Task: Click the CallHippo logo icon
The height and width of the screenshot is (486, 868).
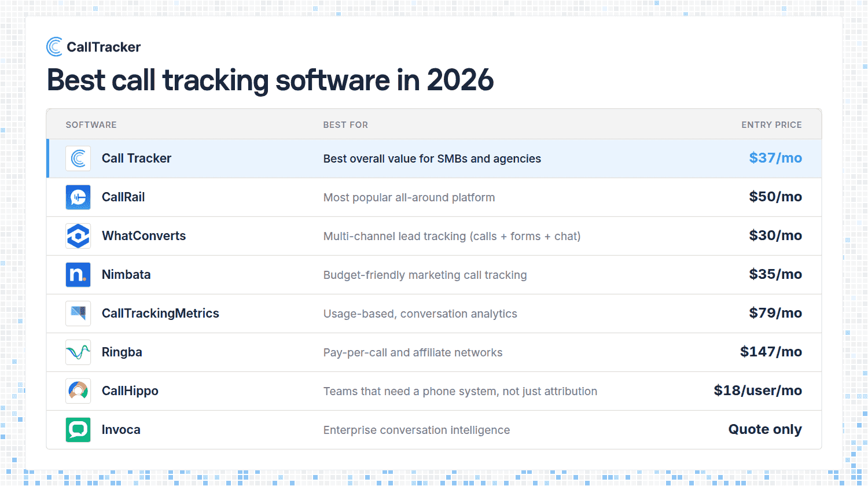Action: (x=78, y=391)
